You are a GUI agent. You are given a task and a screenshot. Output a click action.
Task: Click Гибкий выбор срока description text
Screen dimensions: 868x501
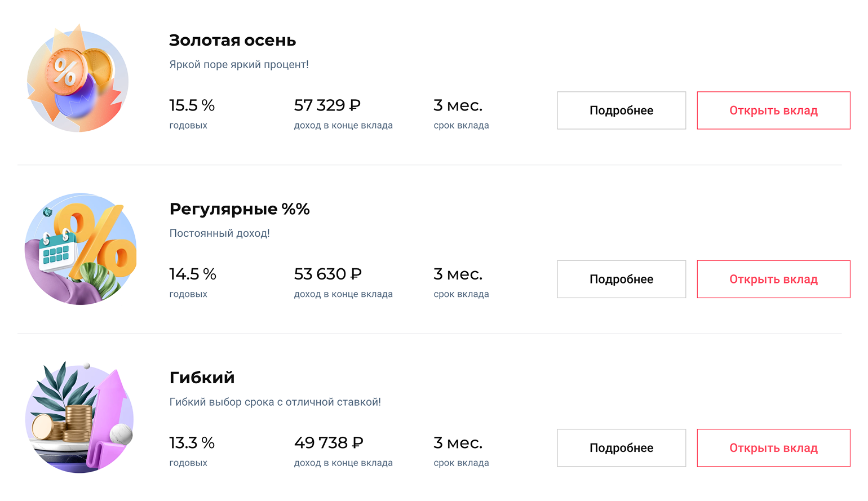tap(275, 402)
